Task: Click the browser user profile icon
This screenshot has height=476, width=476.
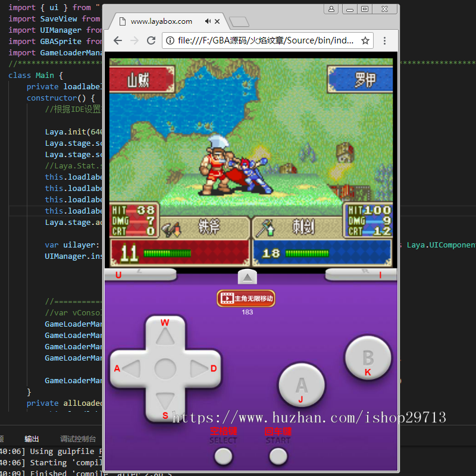Action: click(x=331, y=9)
